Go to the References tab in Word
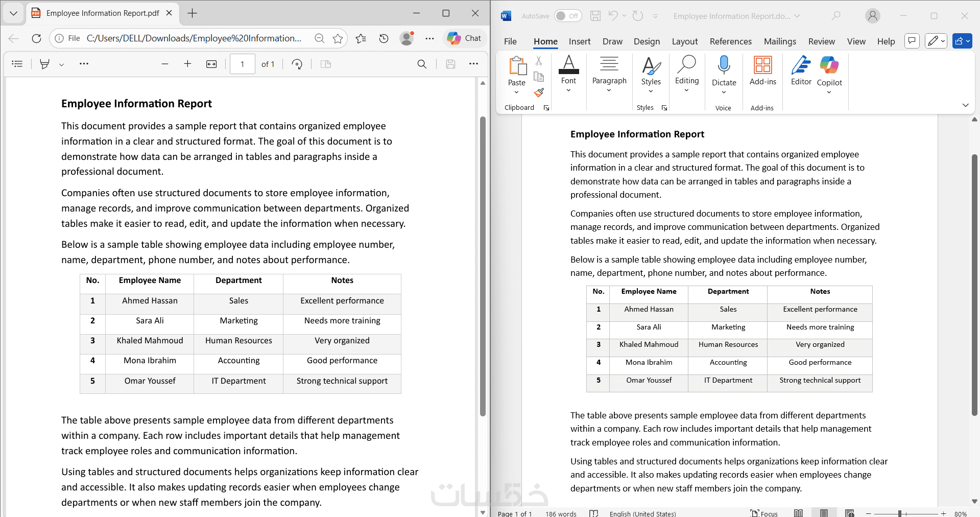Image resolution: width=980 pixels, height=517 pixels. point(731,41)
